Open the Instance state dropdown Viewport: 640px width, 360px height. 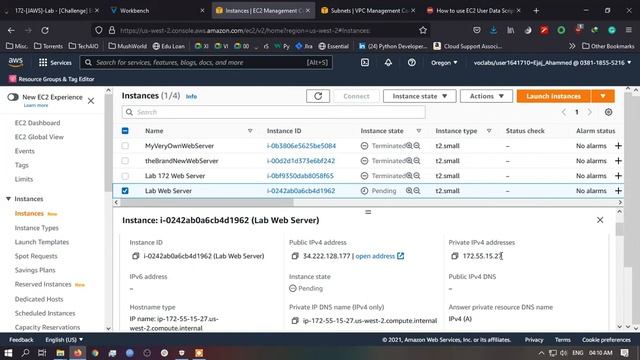(x=420, y=96)
